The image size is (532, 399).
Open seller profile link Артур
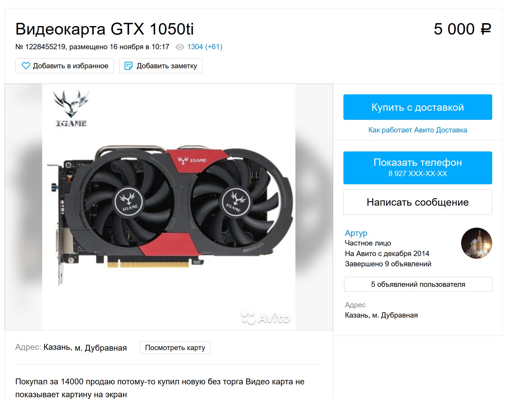[x=356, y=233]
